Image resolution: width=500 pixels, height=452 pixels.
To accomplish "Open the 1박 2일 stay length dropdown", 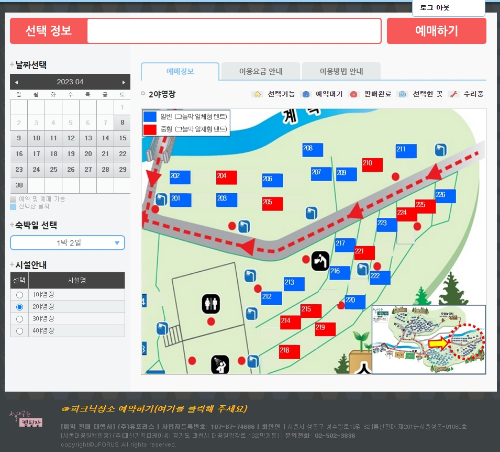I will [x=68, y=243].
